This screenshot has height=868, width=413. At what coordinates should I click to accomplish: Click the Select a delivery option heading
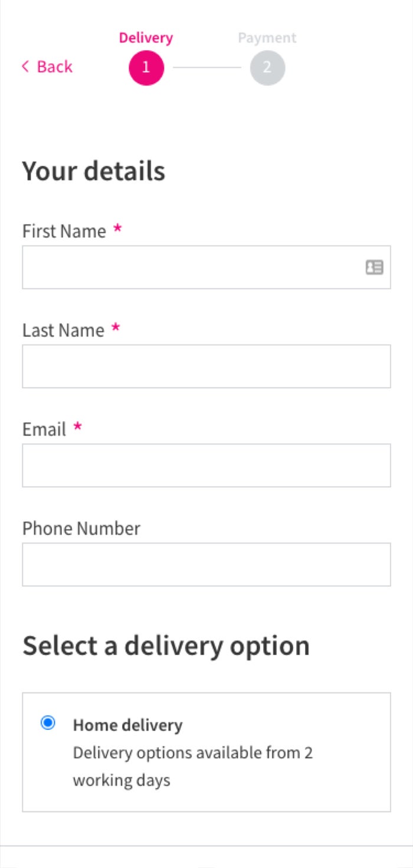point(165,645)
